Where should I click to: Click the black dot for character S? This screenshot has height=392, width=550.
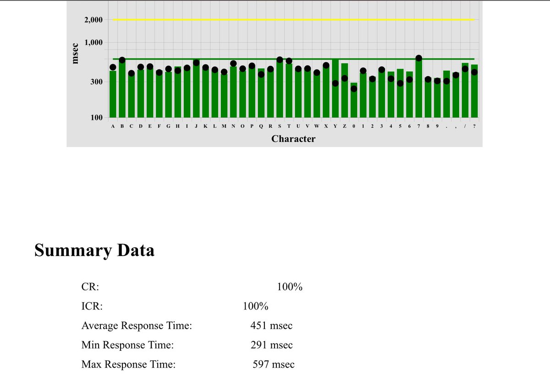(x=280, y=60)
